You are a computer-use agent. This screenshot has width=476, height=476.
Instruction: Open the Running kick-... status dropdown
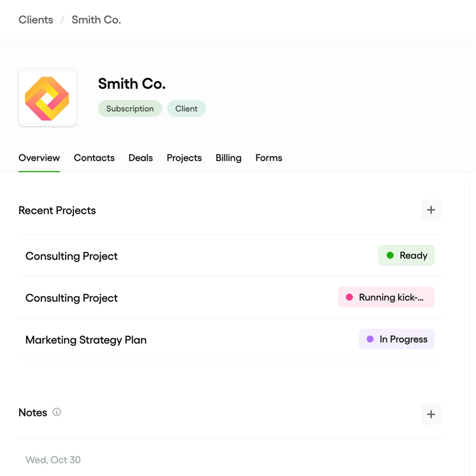[x=386, y=297]
